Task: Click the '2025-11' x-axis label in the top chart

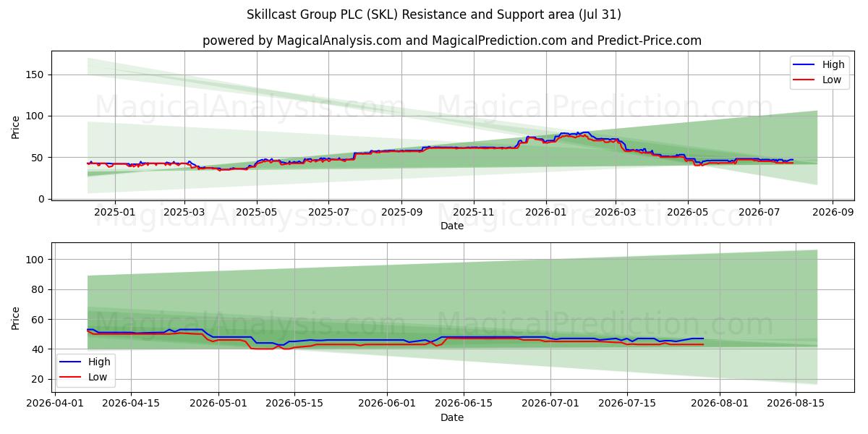Action: click(x=474, y=213)
